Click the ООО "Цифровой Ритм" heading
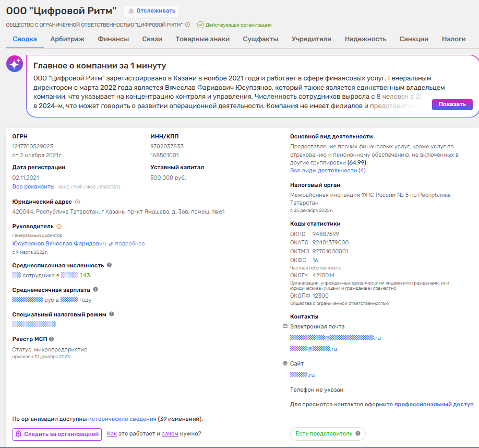The image size is (479, 448). click(62, 11)
